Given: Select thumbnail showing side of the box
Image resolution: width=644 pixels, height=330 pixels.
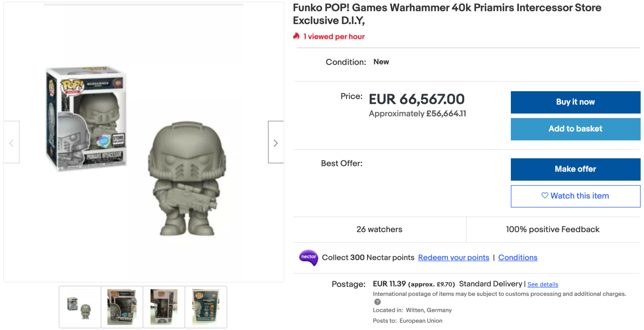Looking at the screenshot, I should 164,307.
